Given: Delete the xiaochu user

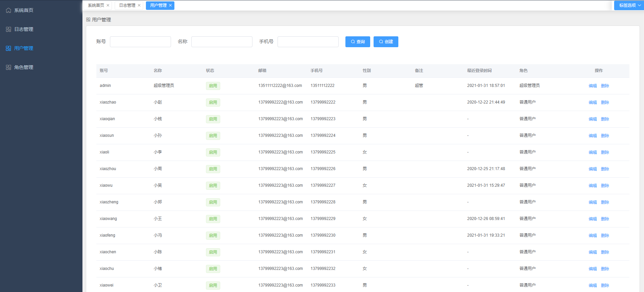Looking at the screenshot, I should point(605,269).
